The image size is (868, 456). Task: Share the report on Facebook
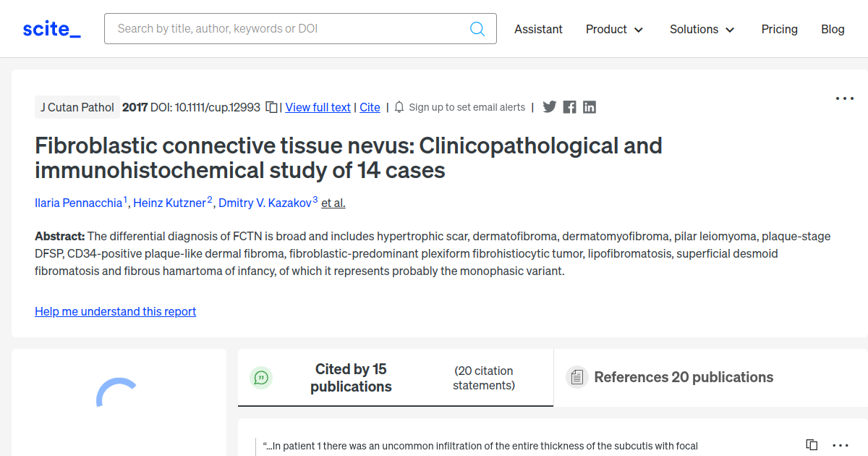click(569, 106)
